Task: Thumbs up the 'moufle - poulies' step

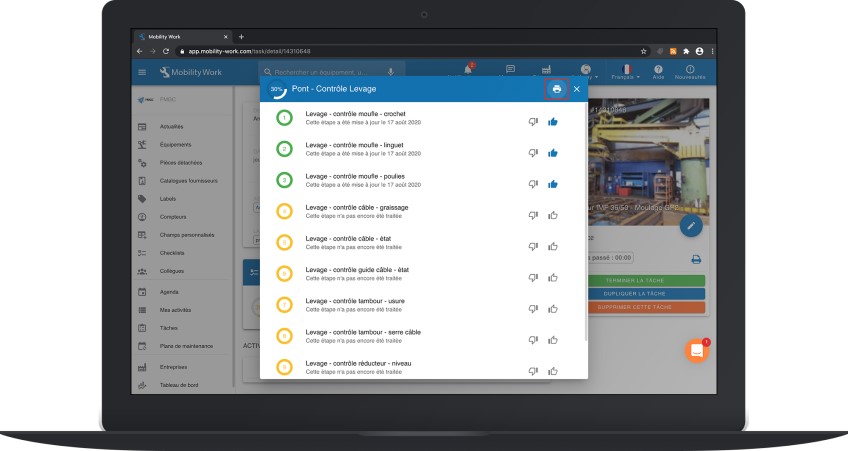Action: [x=553, y=184]
